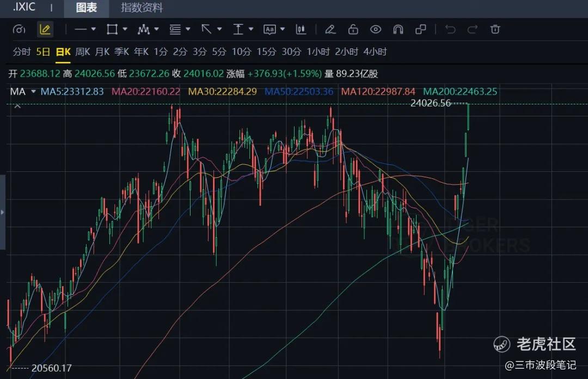Click the candlestick chart type icon
The image size is (588, 379).
point(301,29)
